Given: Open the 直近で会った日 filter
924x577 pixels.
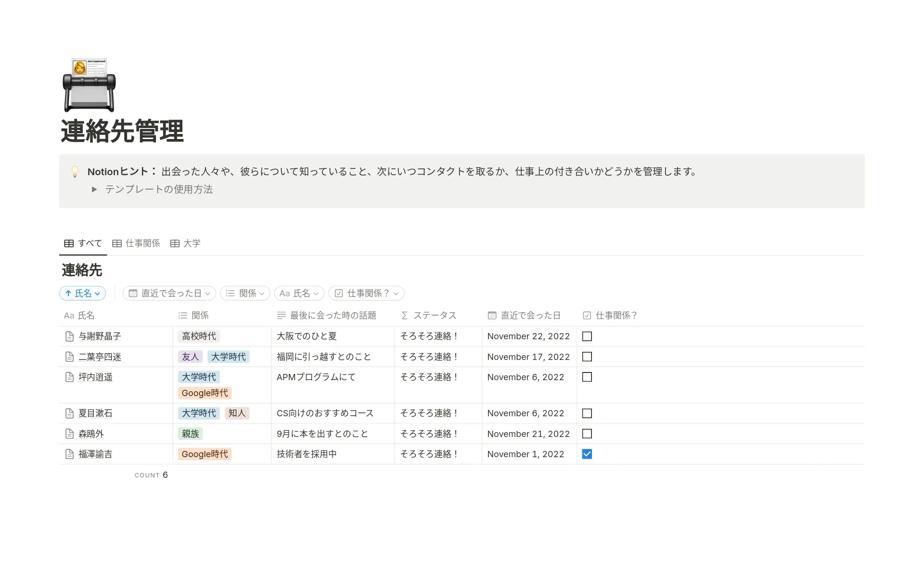Looking at the screenshot, I should [x=169, y=293].
